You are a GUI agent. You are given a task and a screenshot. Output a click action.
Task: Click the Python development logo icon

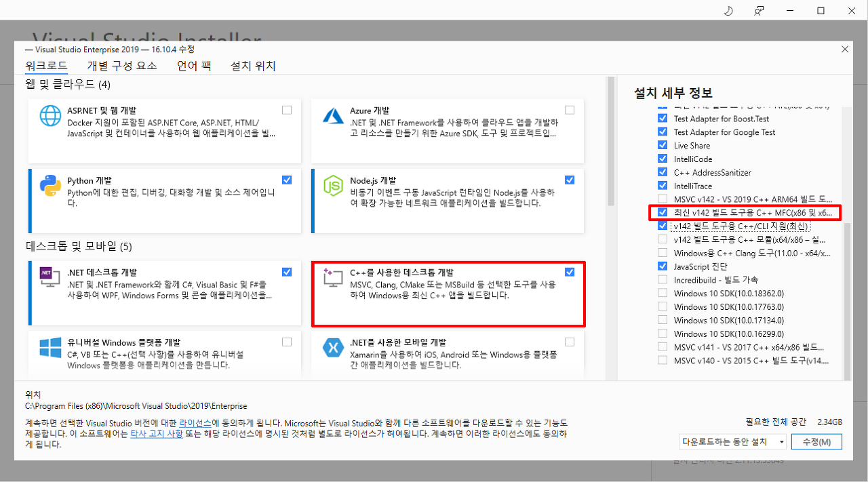[51, 186]
